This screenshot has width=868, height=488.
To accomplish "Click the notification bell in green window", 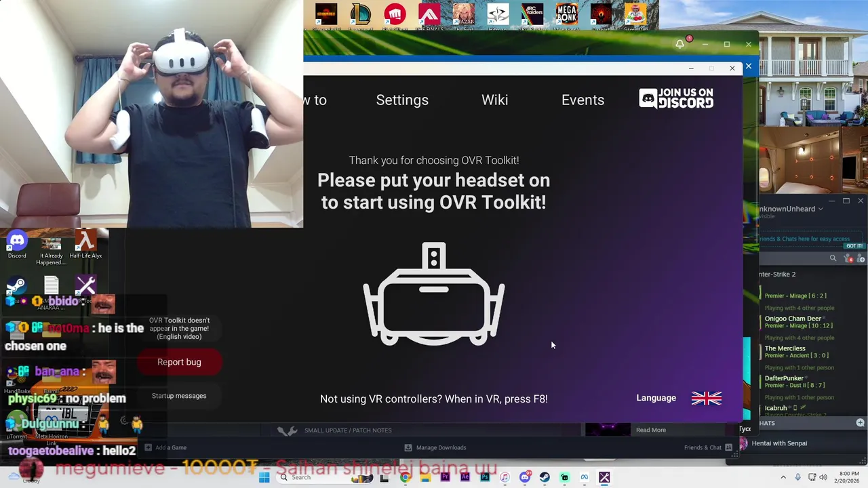I will click(x=680, y=44).
